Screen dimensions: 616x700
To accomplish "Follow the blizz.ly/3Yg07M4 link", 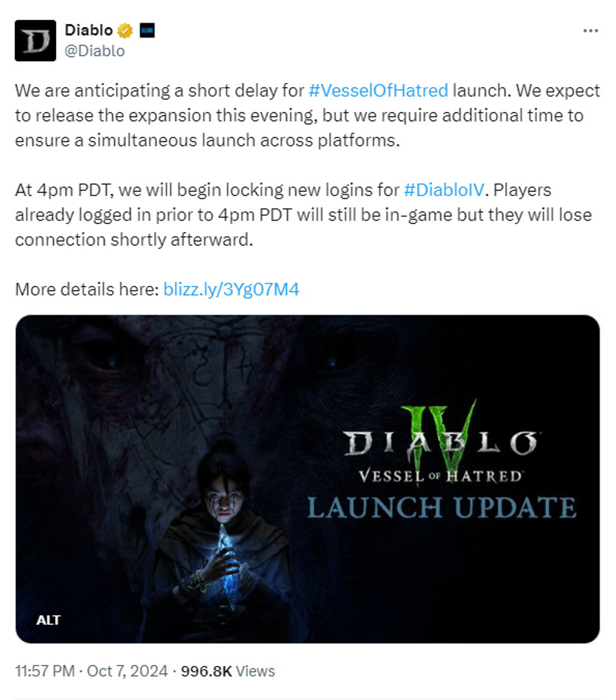I will (231, 289).
